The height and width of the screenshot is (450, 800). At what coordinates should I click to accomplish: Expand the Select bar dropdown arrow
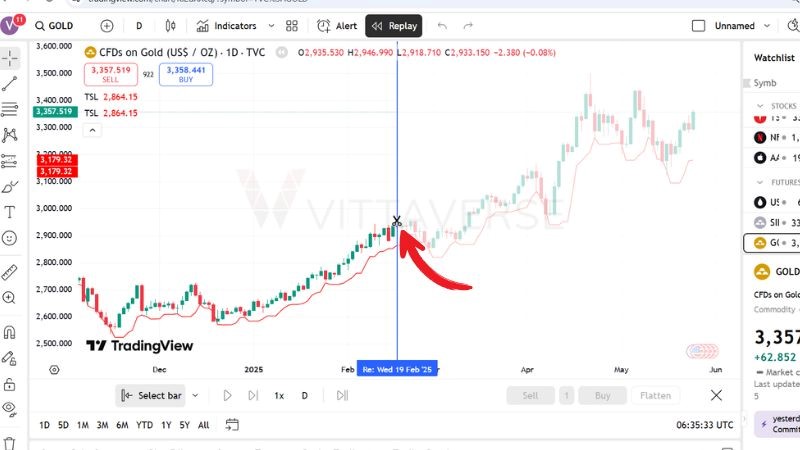pos(195,396)
